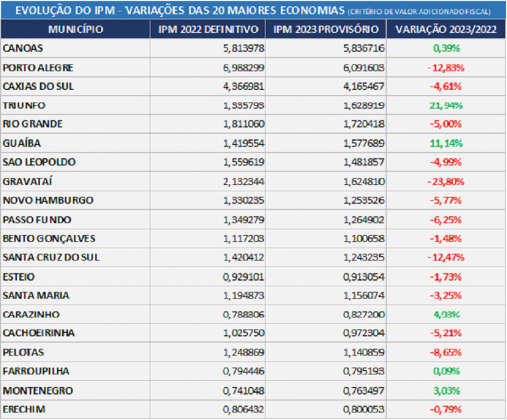
Task: Select Passo Fundo's 2022 value 1,349279
Action: tap(243, 220)
